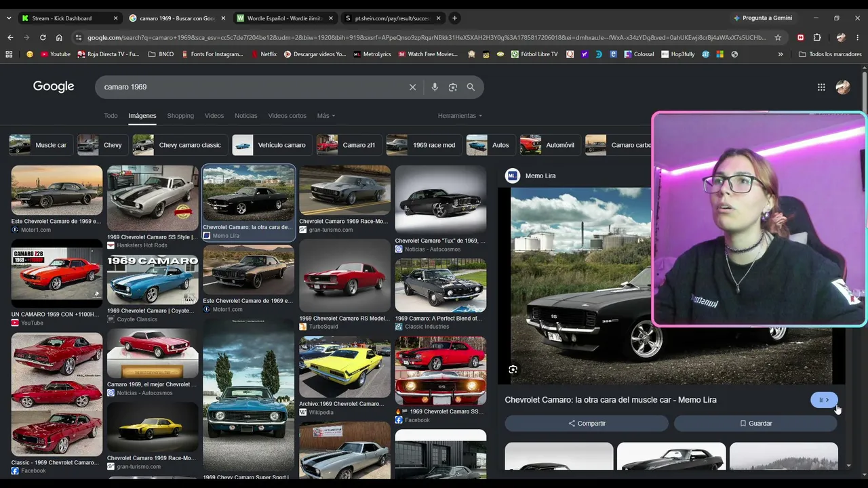Bookmark this page with the star icon
Viewport: 868px width, 488px height.
pos(778,37)
